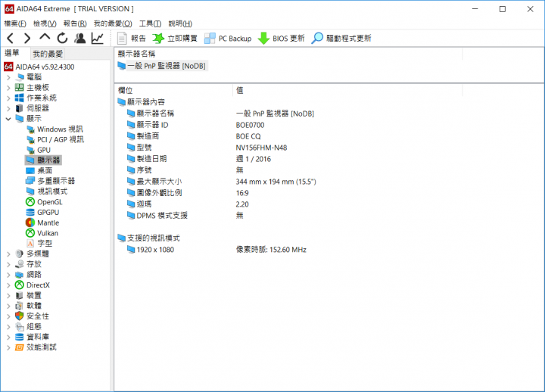
Task: Expand the 主機板 tree node
Action: [8, 88]
